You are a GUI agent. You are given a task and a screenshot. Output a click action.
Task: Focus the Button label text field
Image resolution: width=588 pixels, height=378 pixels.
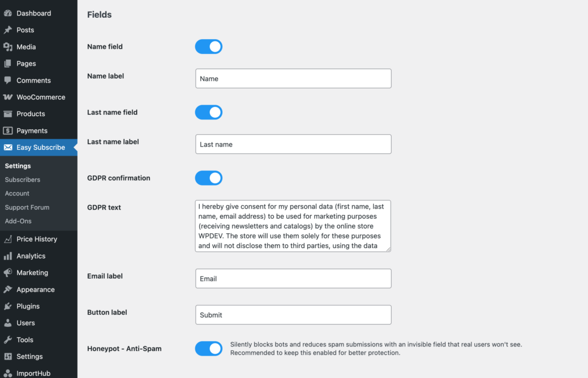pyautogui.click(x=293, y=315)
